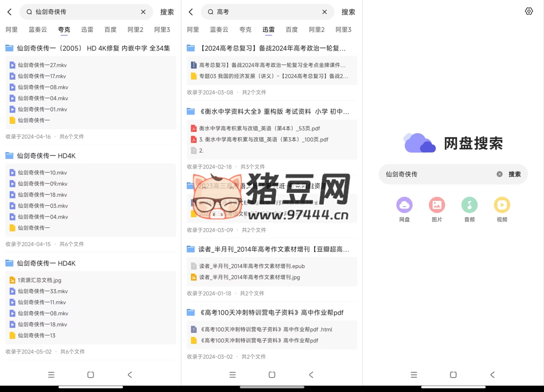Select 专题03 我国的经济发展（讲义）file

(x=269, y=76)
